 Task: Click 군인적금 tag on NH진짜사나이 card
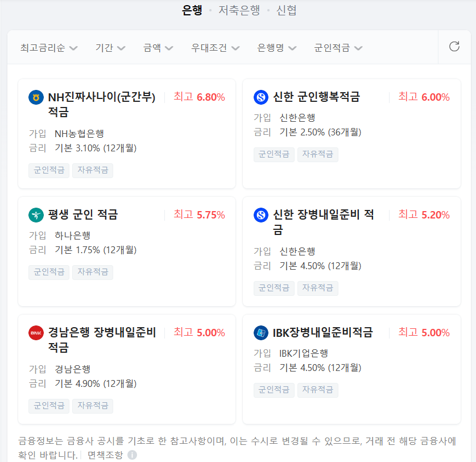(x=49, y=170)
